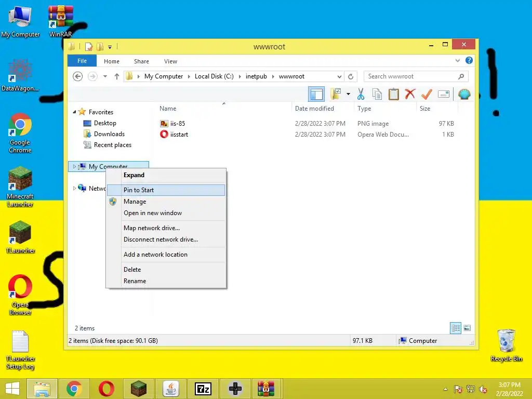Toggle the navigation pane toolbar icon
This screenshot has height=399, width=532.
tap(316, 94)
